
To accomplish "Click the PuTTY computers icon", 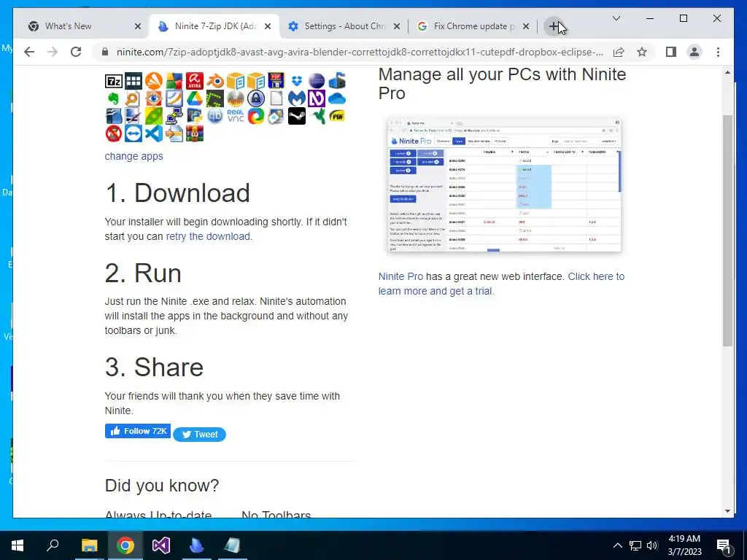I will coord(174,116).
